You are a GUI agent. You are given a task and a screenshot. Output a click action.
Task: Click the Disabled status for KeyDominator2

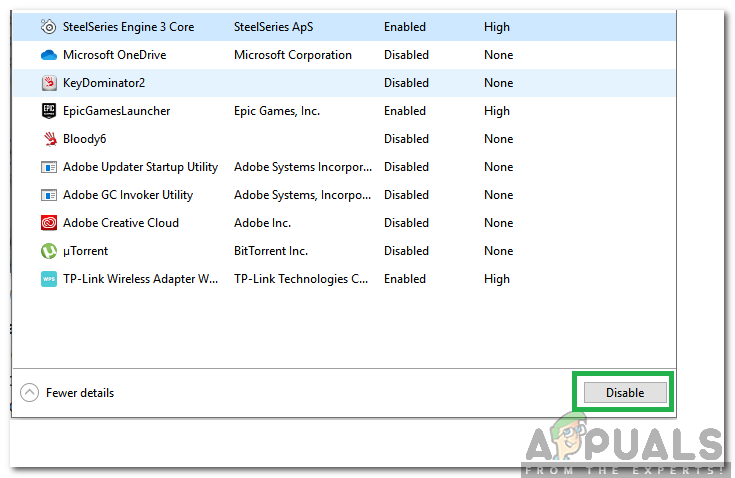[x=406, y=83]
